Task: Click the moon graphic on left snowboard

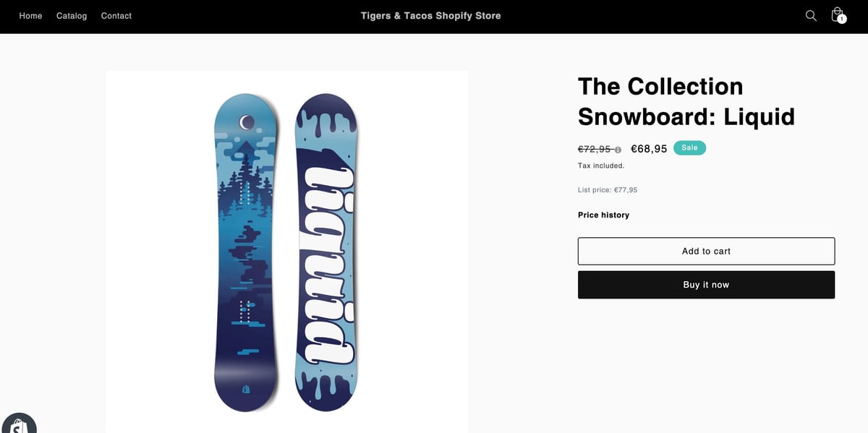Action: tap(247, 122)
